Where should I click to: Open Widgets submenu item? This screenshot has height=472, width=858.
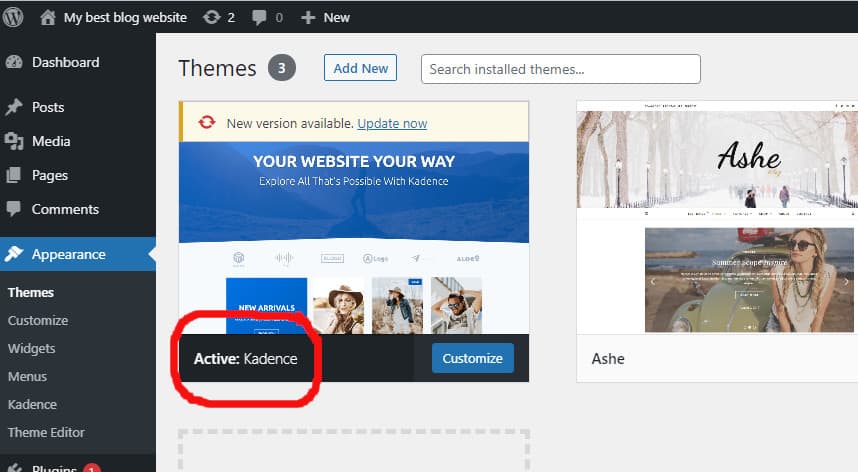point(31,348)
